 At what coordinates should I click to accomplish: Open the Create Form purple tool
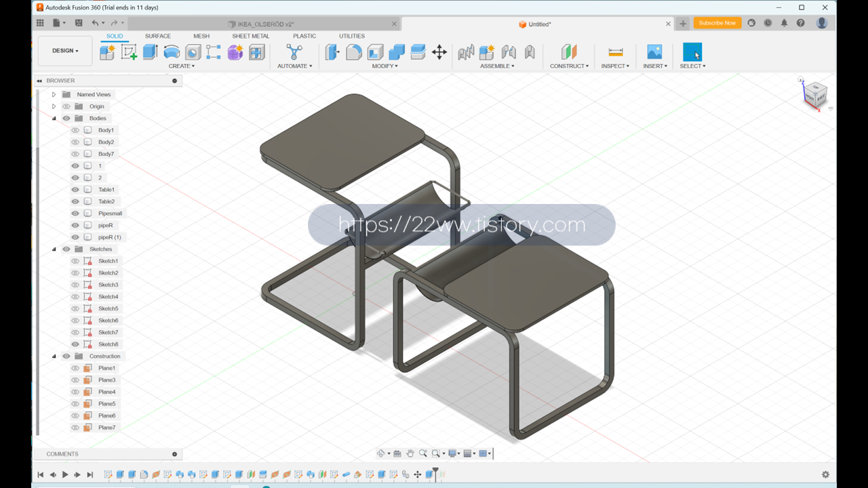[x=235, y=52]
